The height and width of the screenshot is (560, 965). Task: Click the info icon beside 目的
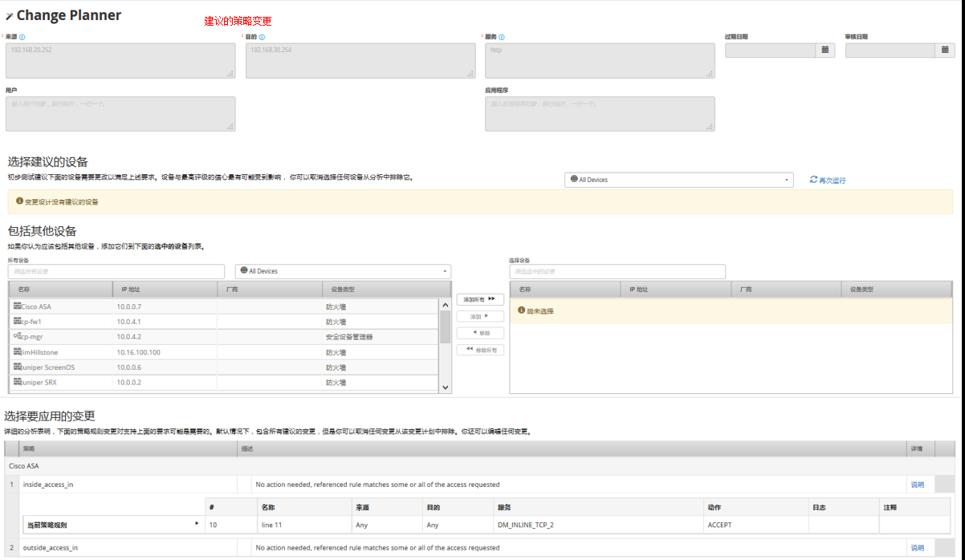coord(262,37)
